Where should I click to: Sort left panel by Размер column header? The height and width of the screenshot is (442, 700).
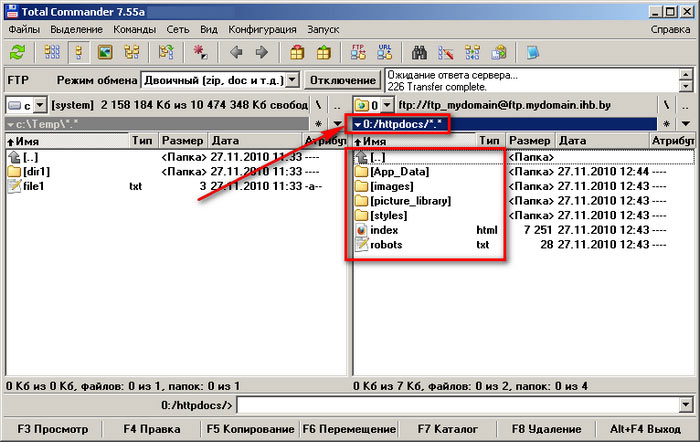pyautogui.click(x=182, y=141)
